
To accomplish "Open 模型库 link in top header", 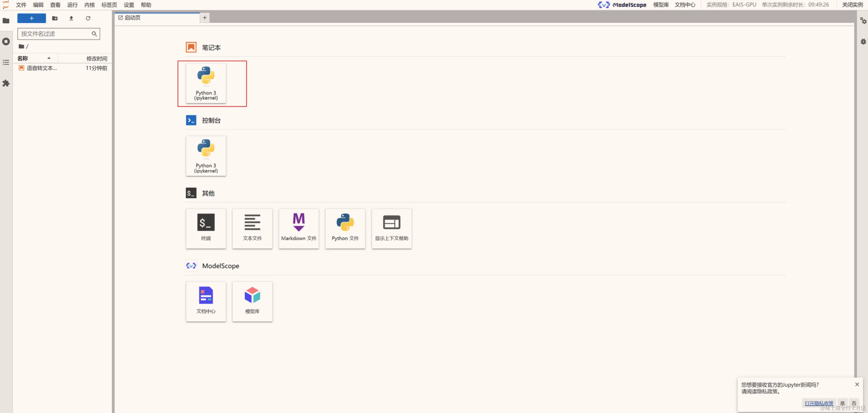I will pyautogui.click(x=661, y=5).
